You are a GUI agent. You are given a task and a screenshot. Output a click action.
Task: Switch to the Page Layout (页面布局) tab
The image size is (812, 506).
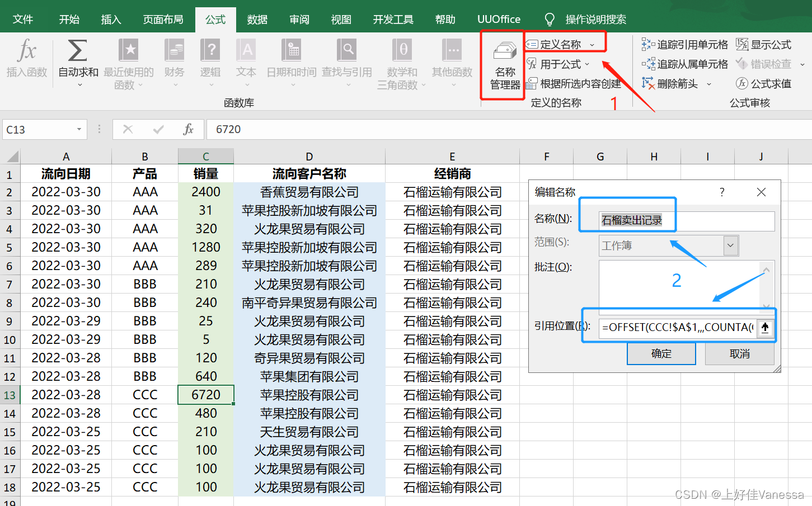pos(163,20)
